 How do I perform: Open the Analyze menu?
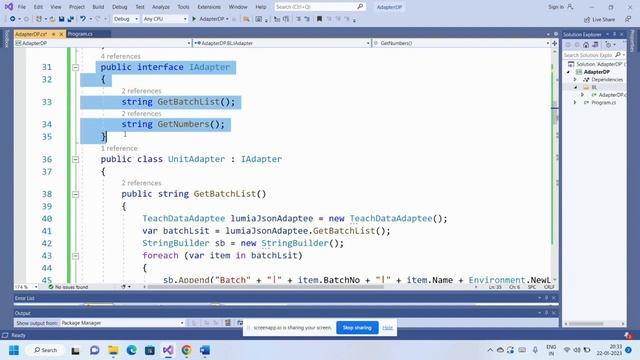[x=161, y=7]
